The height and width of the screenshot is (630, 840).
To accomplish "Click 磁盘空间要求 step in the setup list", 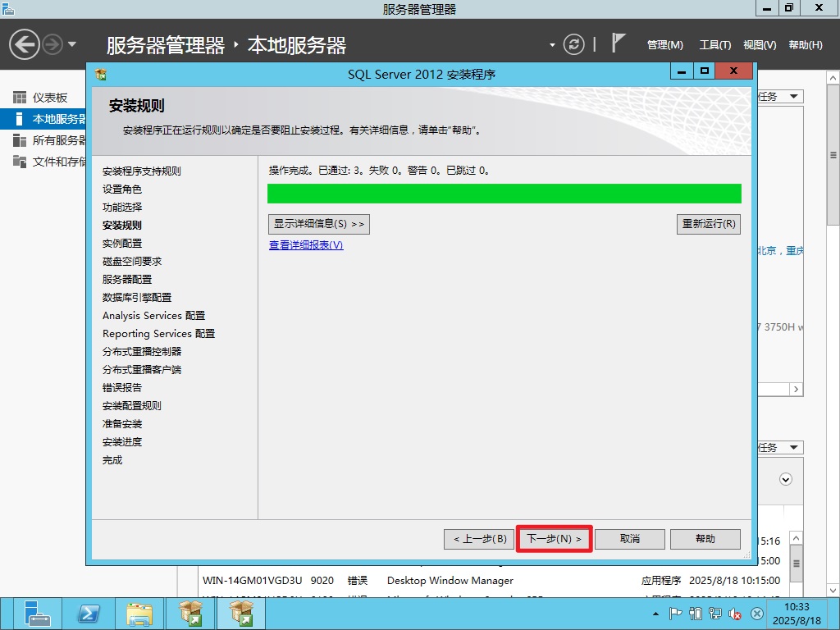I will click(x=132, y=262).
